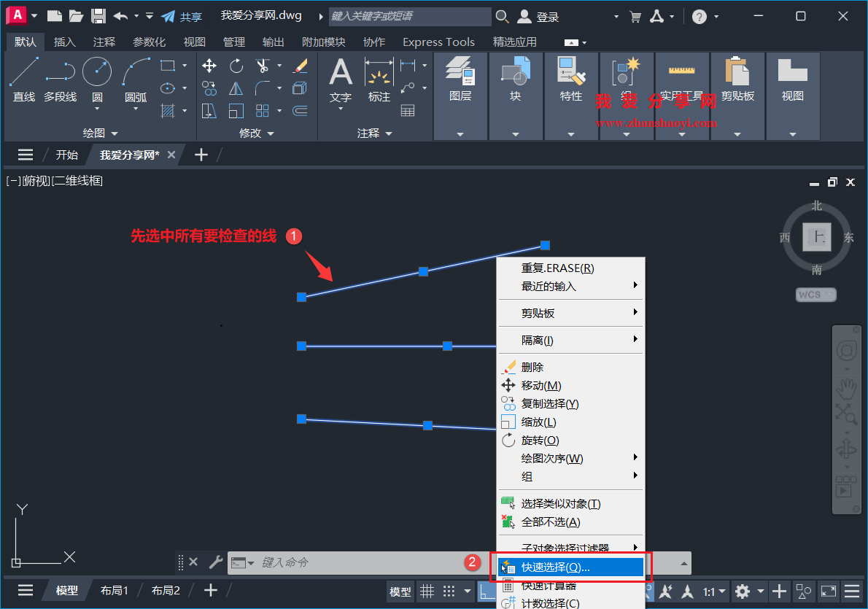Toggle isolate objects icon in status bar
The height and width of the screenshot is (609, 868).
pos(803,591)
